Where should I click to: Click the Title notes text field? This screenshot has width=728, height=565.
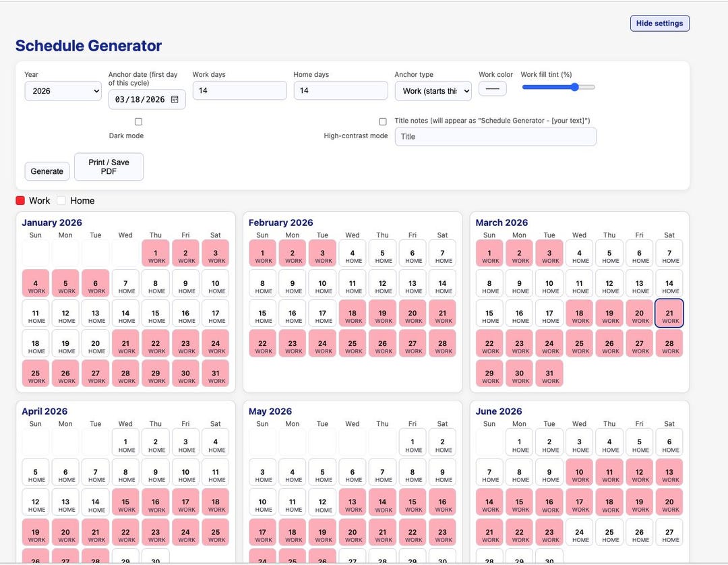point(495,136)
